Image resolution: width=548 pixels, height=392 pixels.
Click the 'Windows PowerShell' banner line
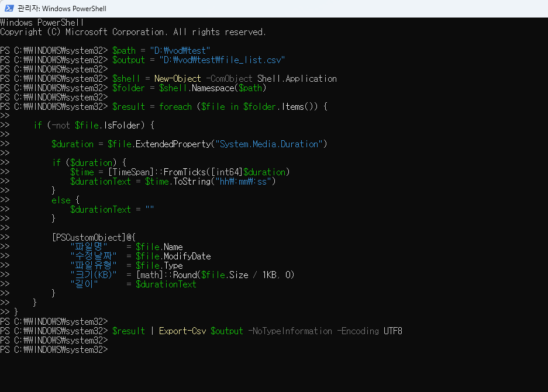(42, 23)
